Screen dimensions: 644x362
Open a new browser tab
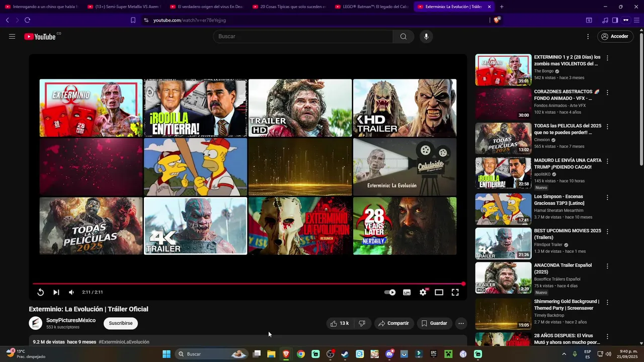pyautogui.click(x=502, y=7)
